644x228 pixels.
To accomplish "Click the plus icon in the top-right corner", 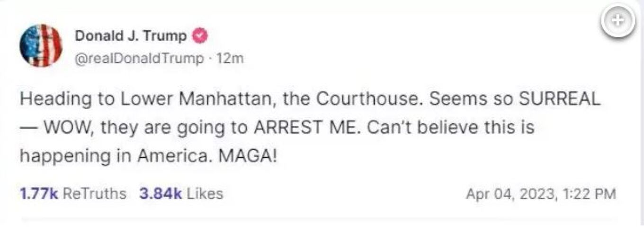I will tap(618, 22).
